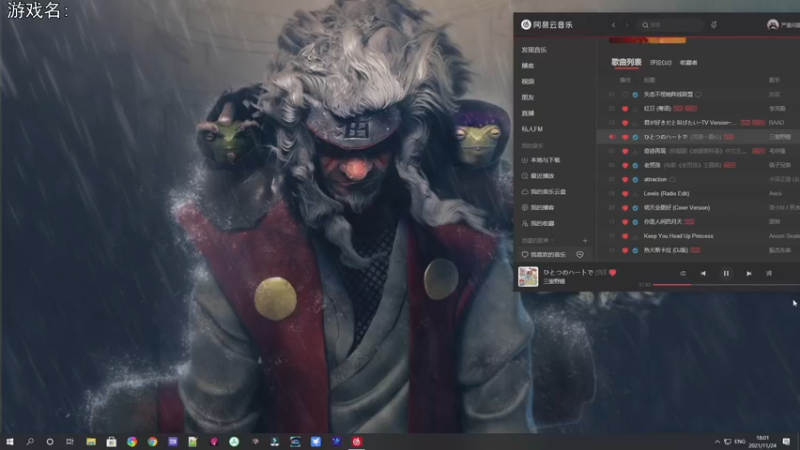The width and height of the screenshot is (800, 450).
Task: Open listen-to-identify microphone icon beside search
Action: point(714,24)
